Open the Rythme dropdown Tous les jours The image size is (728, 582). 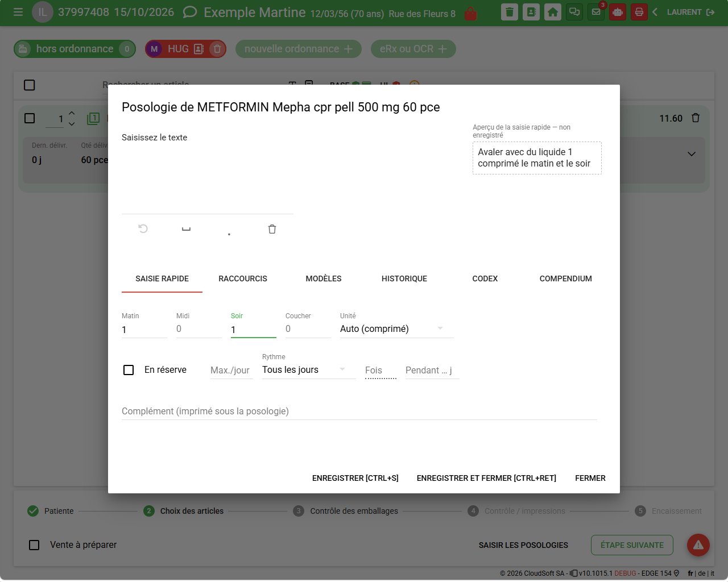pyautogui.click(x=309, y=370)
